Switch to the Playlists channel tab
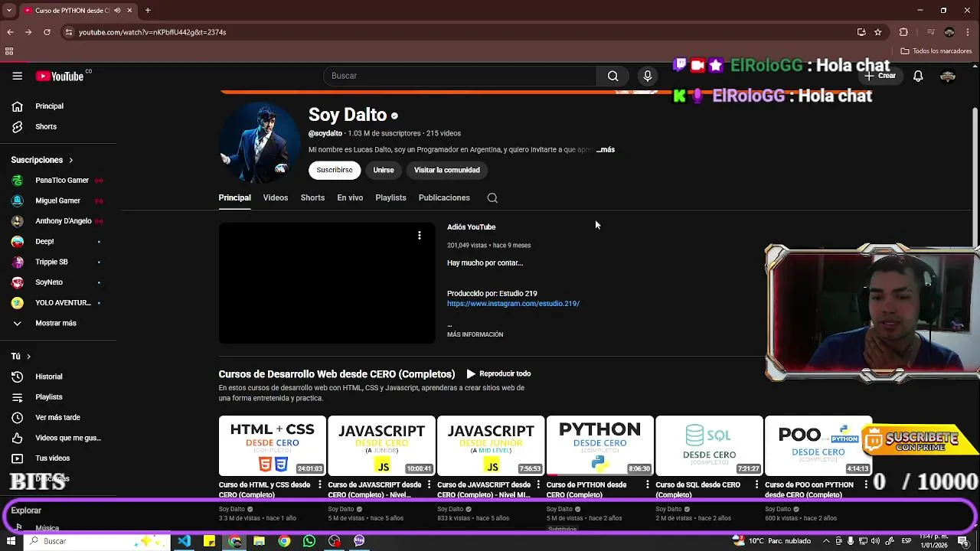 click(390, 197)
